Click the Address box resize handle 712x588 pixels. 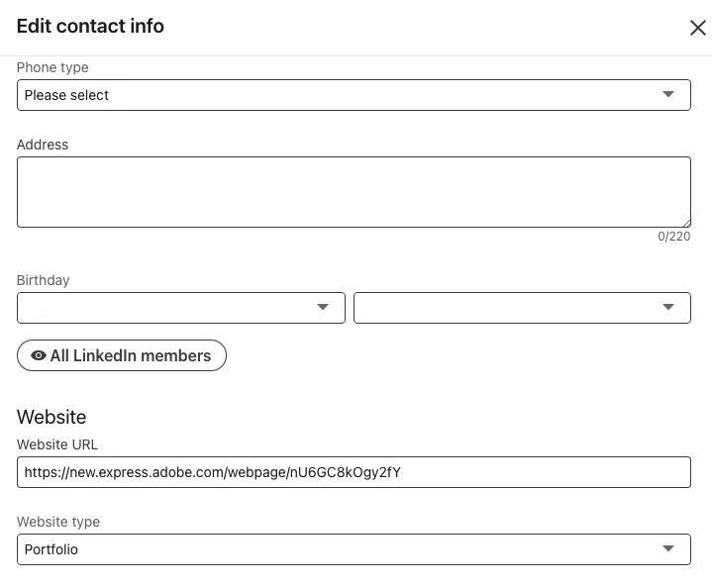(685, 222)
